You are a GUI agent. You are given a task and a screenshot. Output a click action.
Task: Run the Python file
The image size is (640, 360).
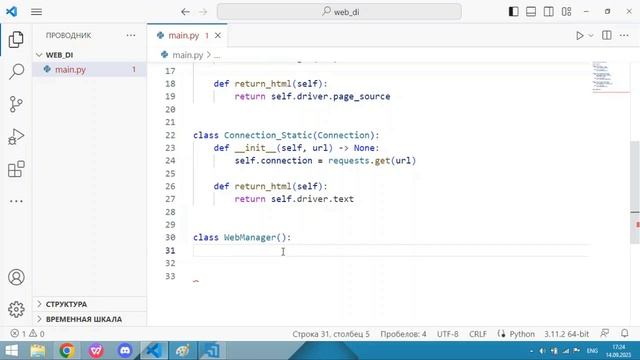[579, 36]
